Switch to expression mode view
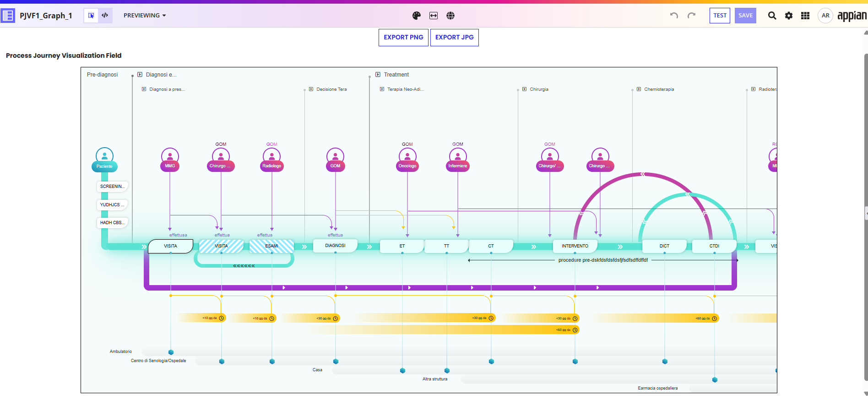This screenshot has height=396, width=868. pyautogui.click(x=105, y=16)
